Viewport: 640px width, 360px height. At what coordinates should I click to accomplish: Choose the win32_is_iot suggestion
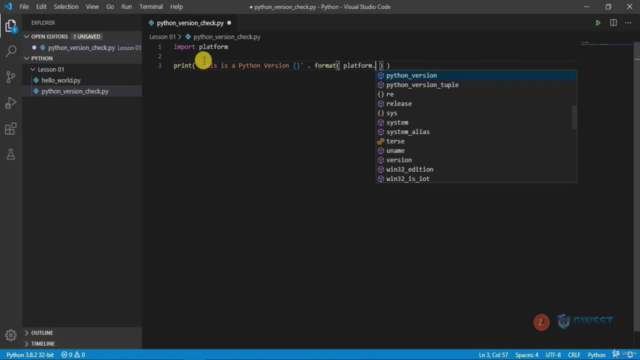(x=476, y=178)
